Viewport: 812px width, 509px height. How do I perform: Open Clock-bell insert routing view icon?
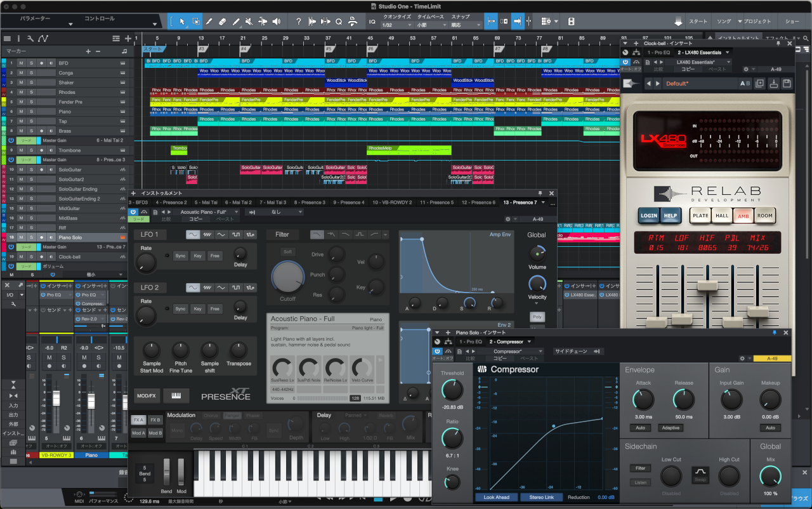[x=635, y=52]
